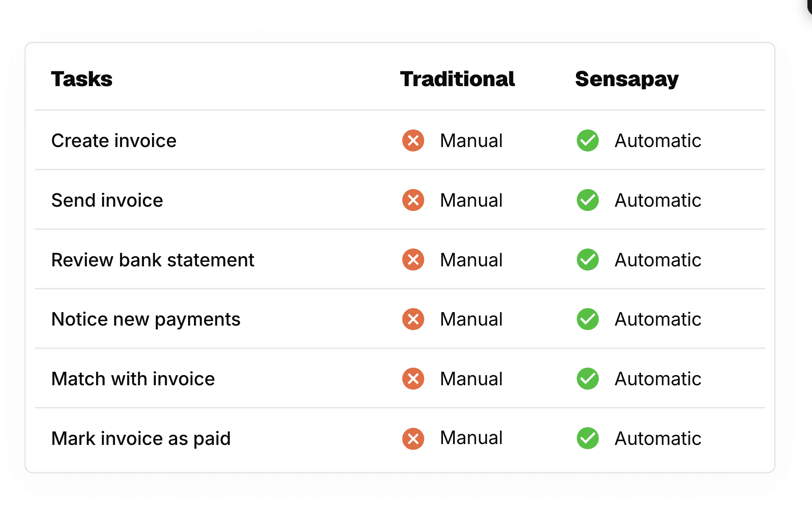Click red X icon for Match with invoice

(413, 379)
